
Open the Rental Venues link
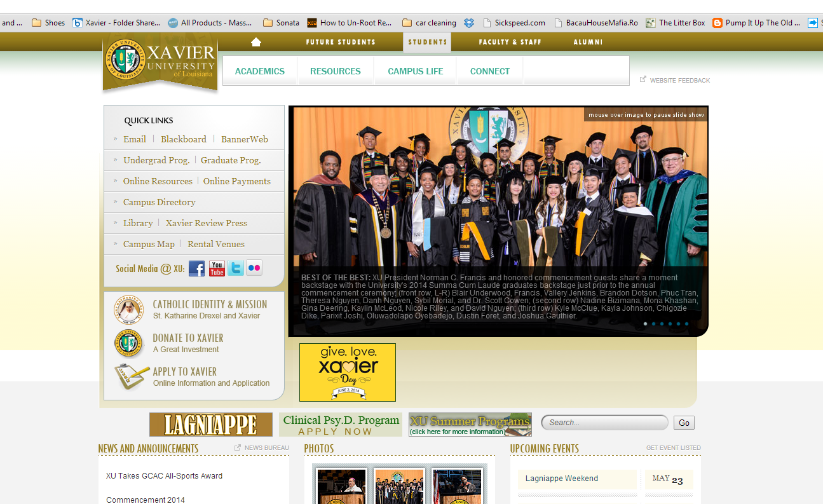click(216, 244)
